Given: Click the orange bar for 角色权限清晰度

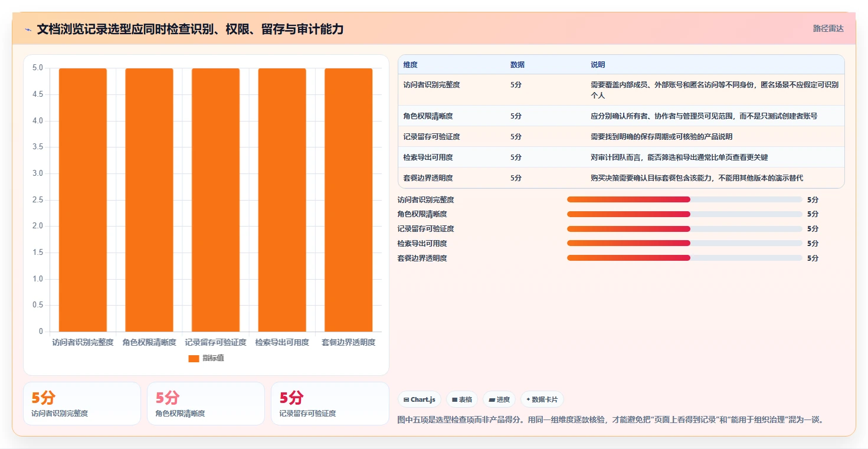Looking at the screenshot, I should (x=149, y=200).
